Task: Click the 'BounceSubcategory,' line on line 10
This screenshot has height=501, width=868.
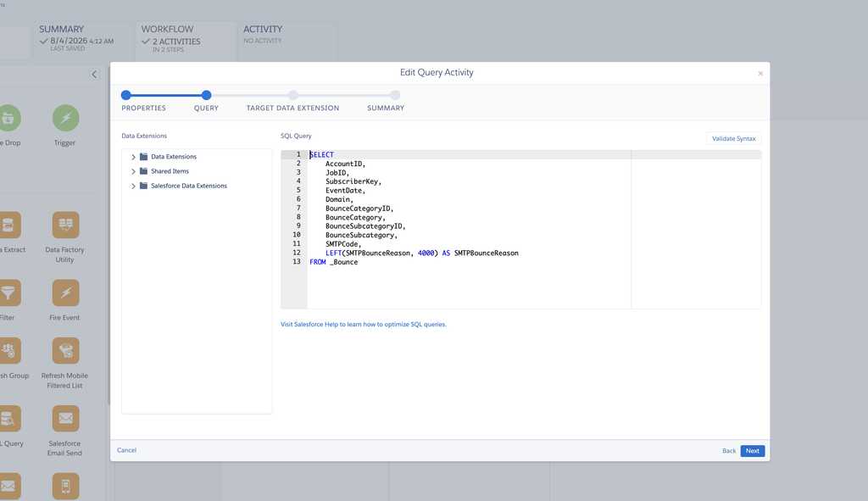Action: (361, 236)
